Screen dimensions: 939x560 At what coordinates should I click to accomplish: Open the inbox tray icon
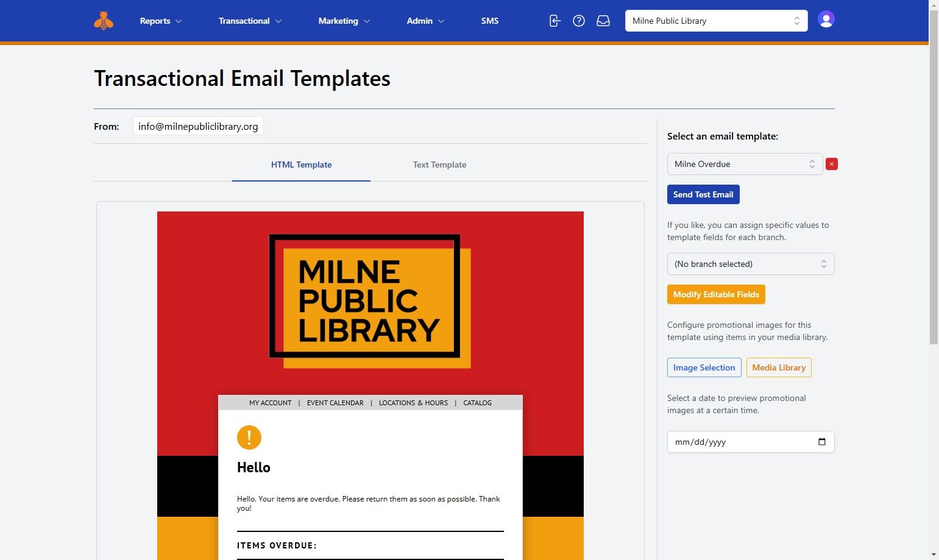point(603,21)
